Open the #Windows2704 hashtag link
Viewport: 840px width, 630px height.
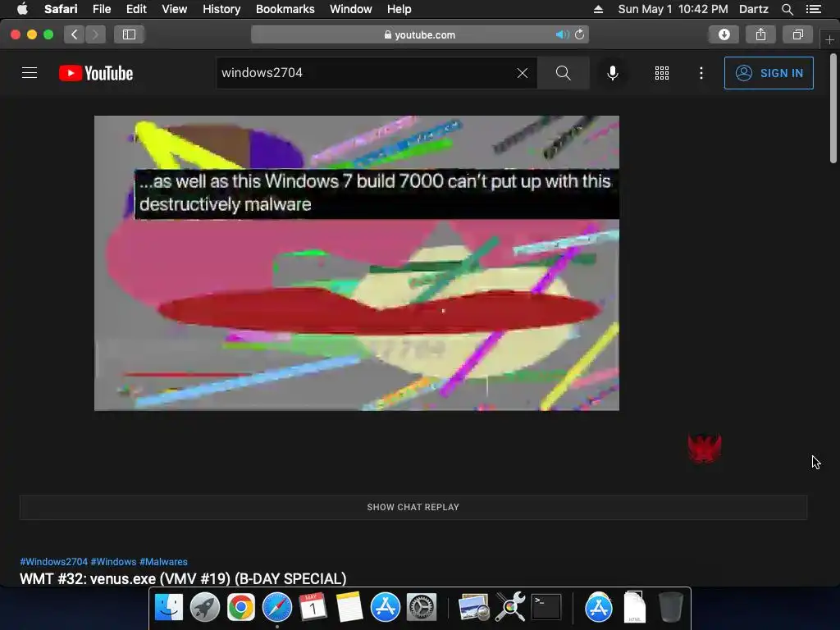(x=53, y=561)
